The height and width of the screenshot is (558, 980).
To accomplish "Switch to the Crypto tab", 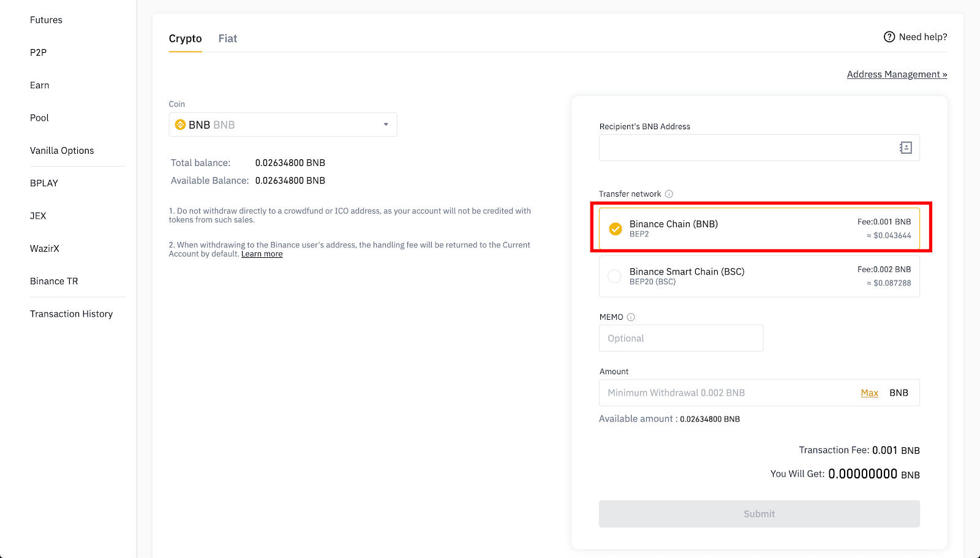I will point(185,39).
